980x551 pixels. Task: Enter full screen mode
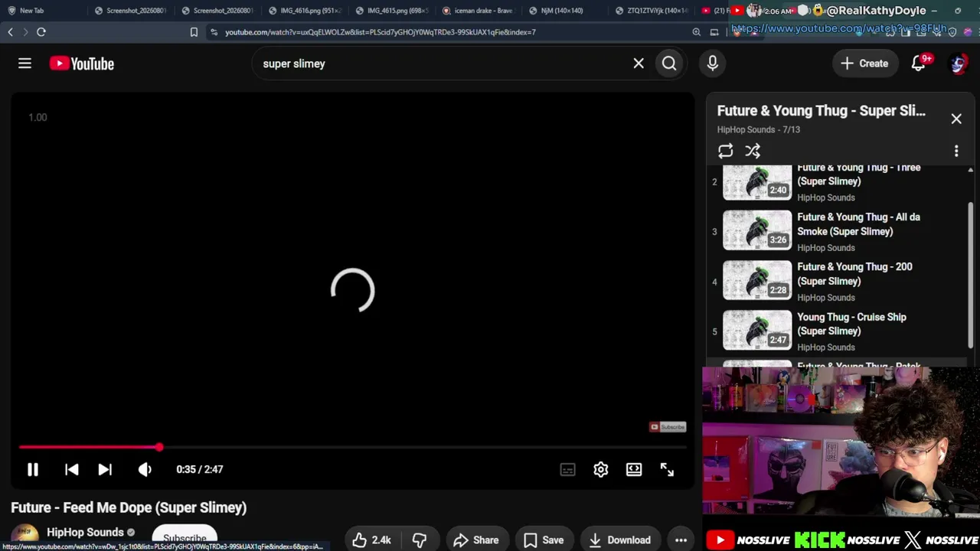(667, 469)
